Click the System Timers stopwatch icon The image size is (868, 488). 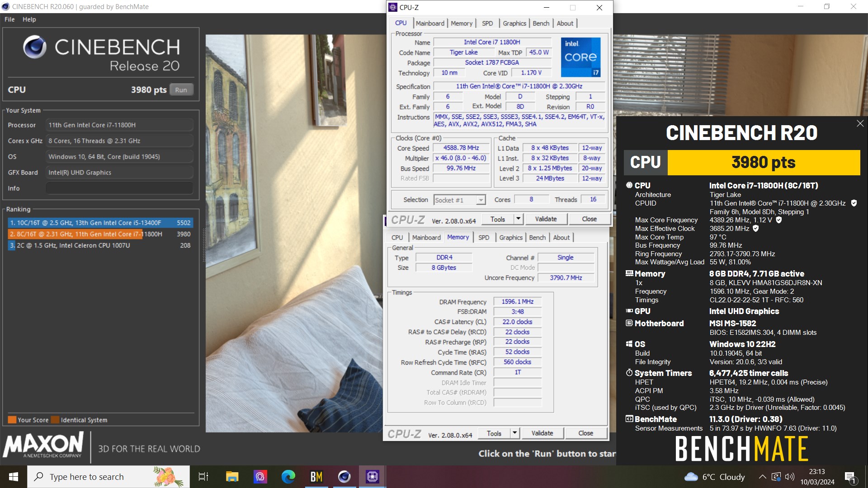[x=629, y=373]
